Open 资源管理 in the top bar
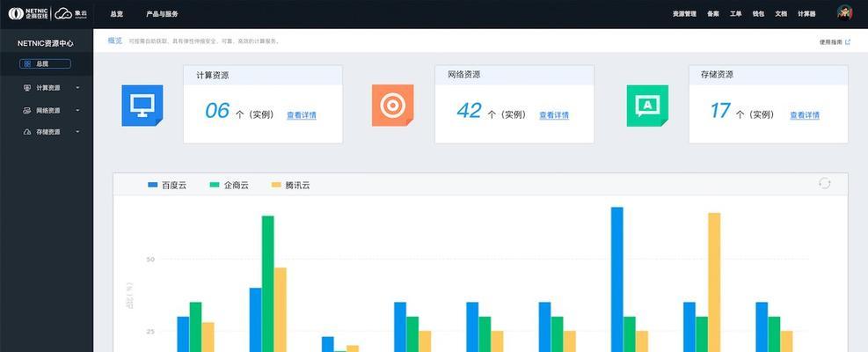Image resolution: width=868 pixels, height=352 pixels. click(x=684, y=14)
